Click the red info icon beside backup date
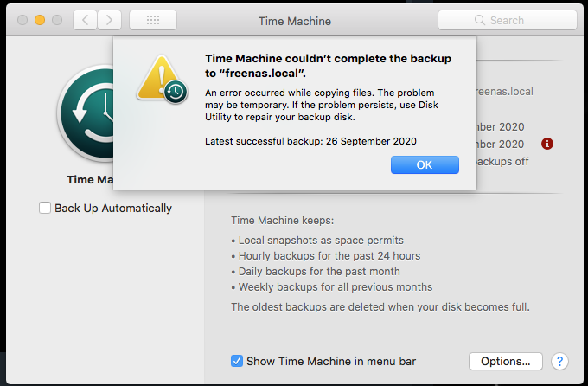The height and width of the screenshot is (386, 588). pyautogui.click(x=547, y=144)
